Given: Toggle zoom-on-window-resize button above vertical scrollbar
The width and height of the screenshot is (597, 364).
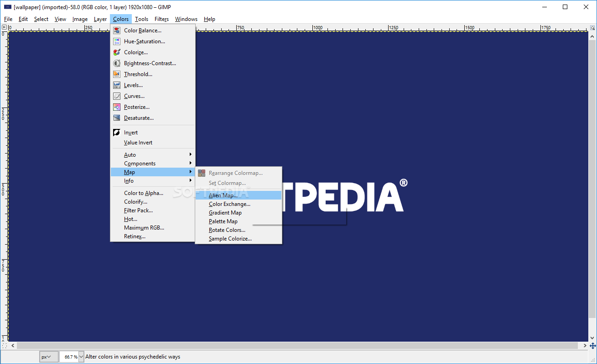Looking at the screenshot, I should click(x=593, y=27).
